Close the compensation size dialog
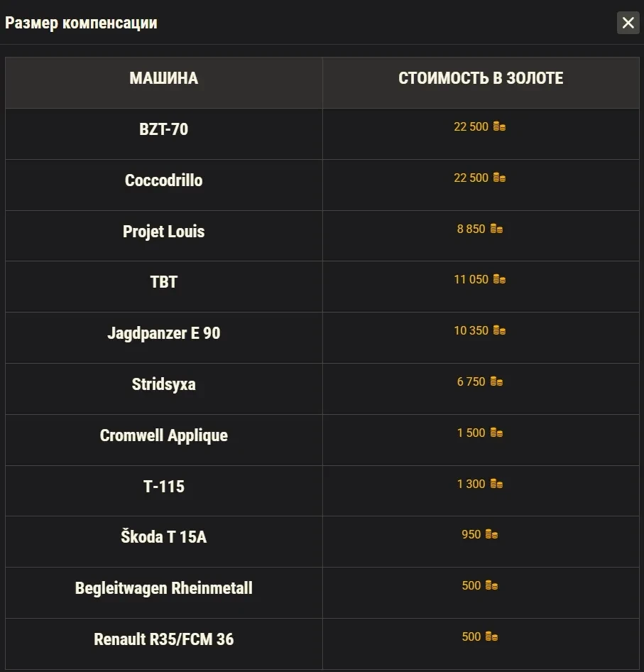644x672 pixels. pyautogui.click(x=628, y=23)
